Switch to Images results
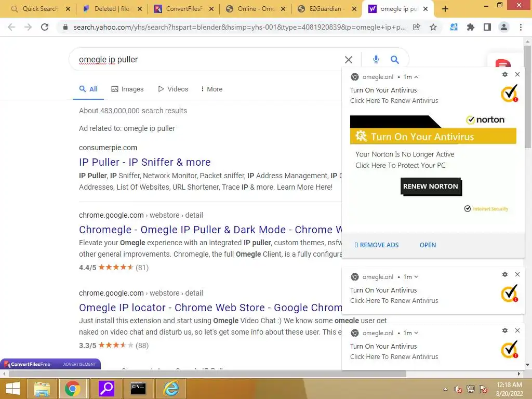 (x=128, y=89)
